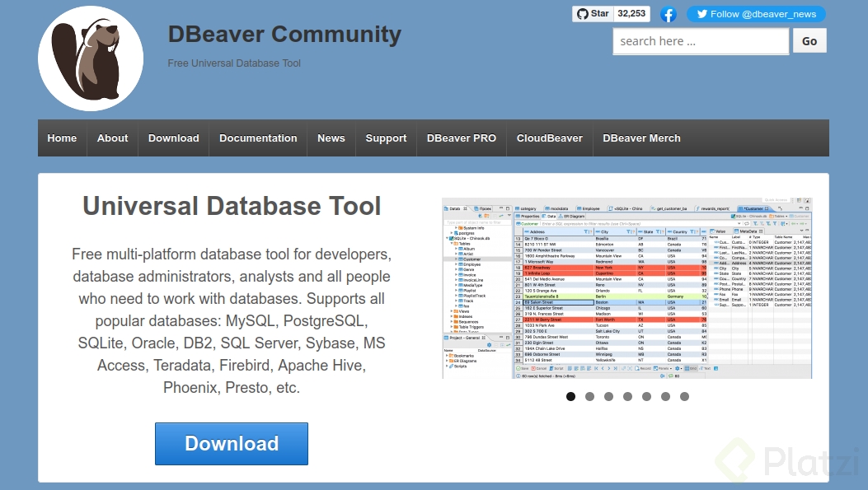Click the Go search button
The width and height of the screenshot is (868, 490).
pyautogui.click(x=809, y=41)
